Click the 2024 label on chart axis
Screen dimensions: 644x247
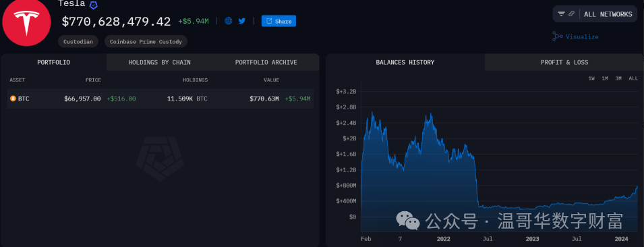(x=622, y=239)
